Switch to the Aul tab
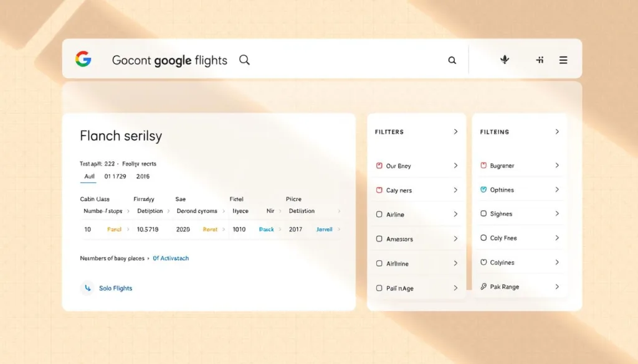The height and width of the screenshot is (364, 638). click(x=88, y=176)
